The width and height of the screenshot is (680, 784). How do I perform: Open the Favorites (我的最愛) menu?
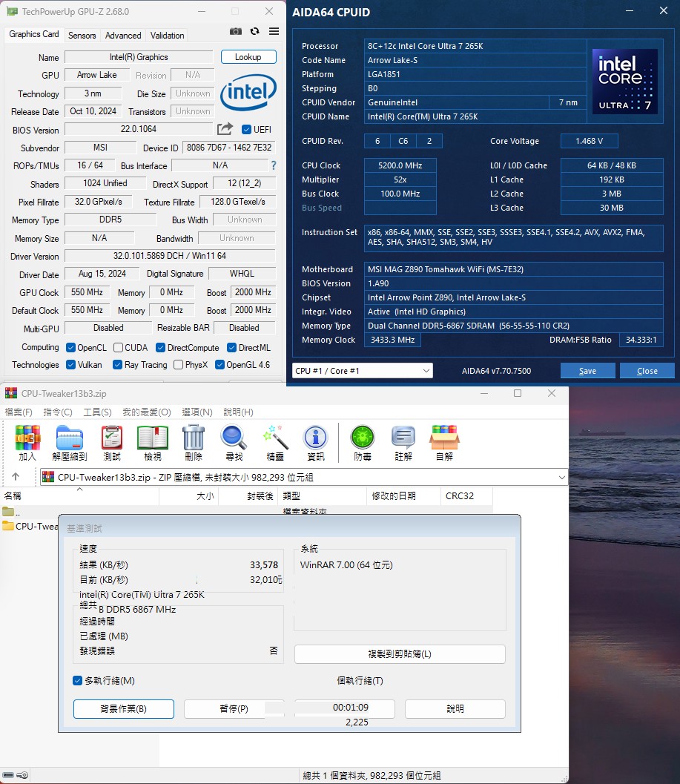pyautogui.click(x=147, y=412)
